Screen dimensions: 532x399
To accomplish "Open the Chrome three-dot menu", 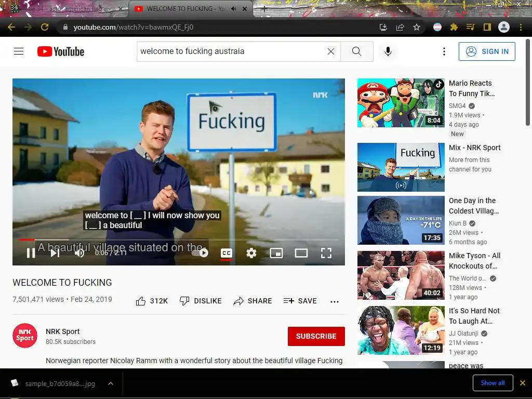I will click(521, 27).
